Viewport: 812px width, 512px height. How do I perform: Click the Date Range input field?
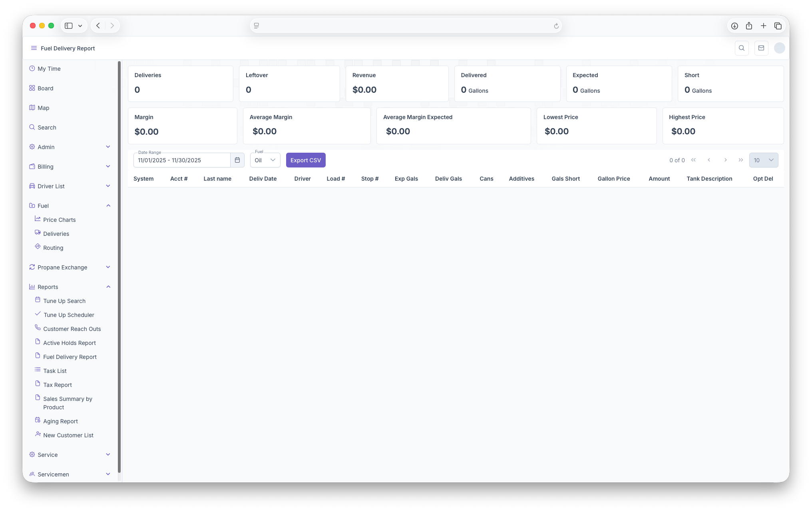(x=182, y=160)
